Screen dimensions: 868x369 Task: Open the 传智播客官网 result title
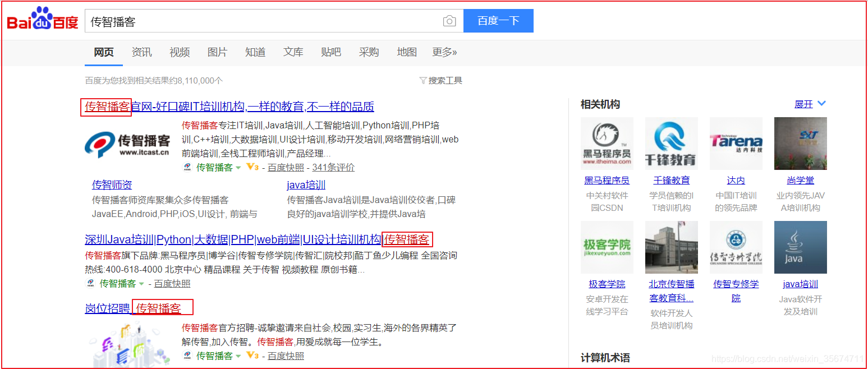pos(229,107)
